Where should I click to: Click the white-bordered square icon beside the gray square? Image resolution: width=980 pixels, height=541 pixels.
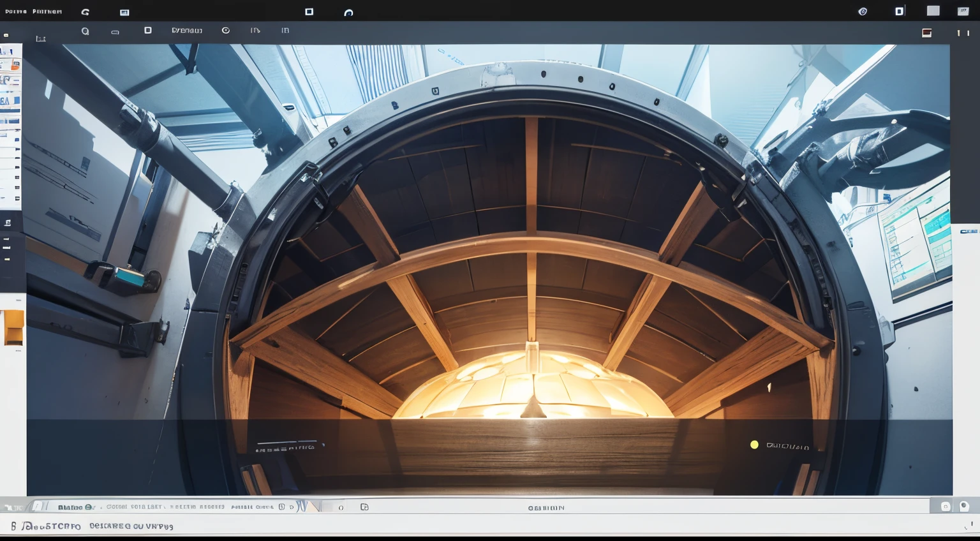coord(900,11)
